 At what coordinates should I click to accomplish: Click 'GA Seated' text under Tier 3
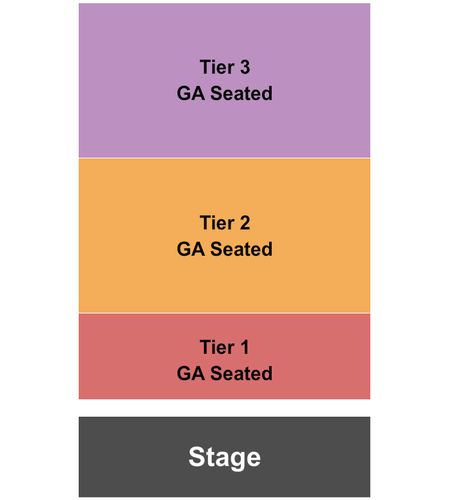tap(224, 93)
